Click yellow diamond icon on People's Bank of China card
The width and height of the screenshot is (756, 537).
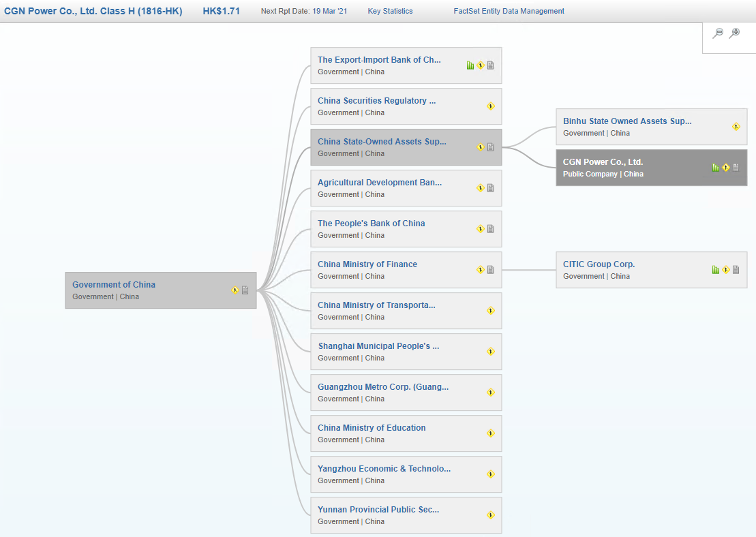point(480,229)
